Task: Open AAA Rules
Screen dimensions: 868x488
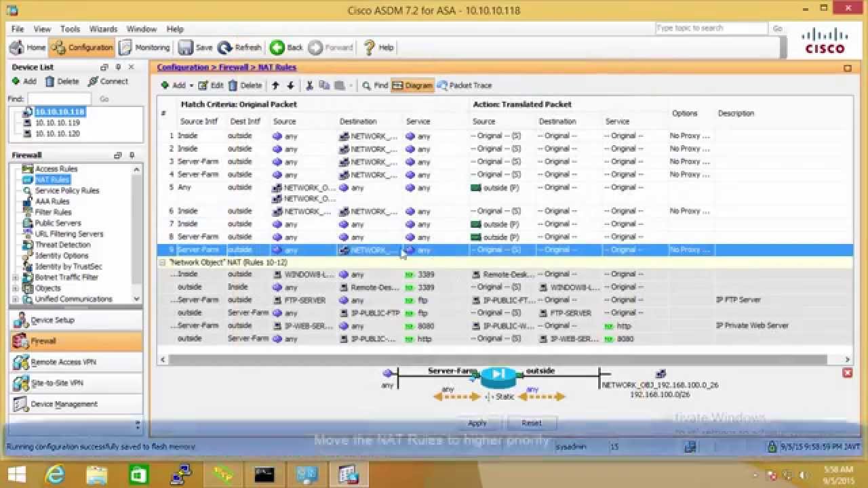Action: (52, 201)
